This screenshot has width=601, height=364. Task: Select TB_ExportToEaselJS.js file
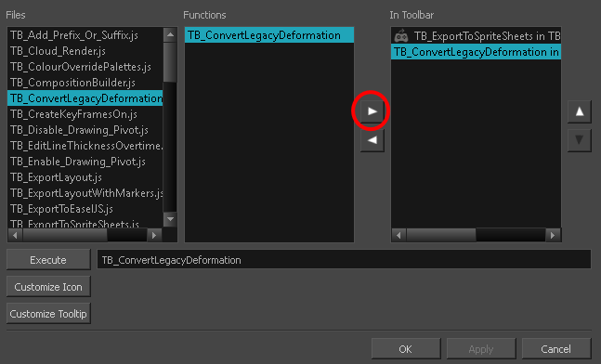[85, 209]
